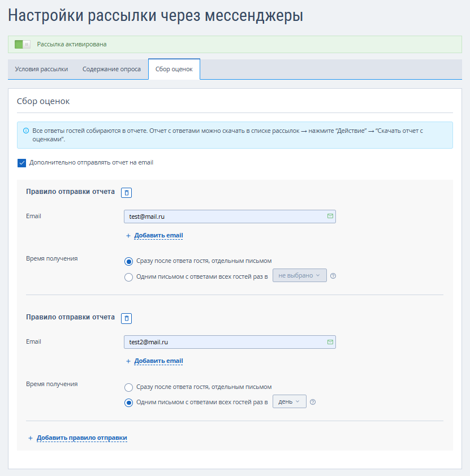Click the info icon in blue notice

click(x=26, y=131)
